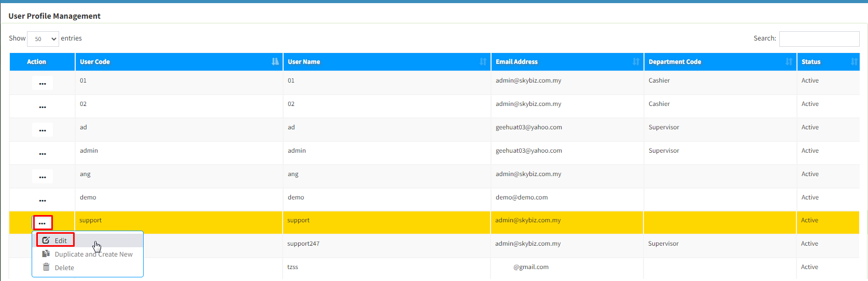Click the ellipsis button for user ang
Screen dimensions: 868x281
pos(43,177)
